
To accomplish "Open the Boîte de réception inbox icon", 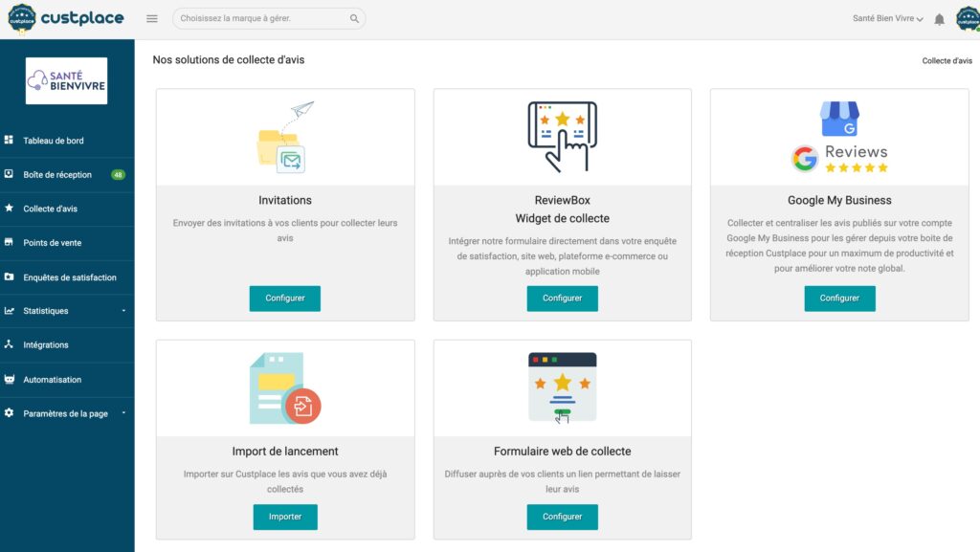I will click(11, 174).
